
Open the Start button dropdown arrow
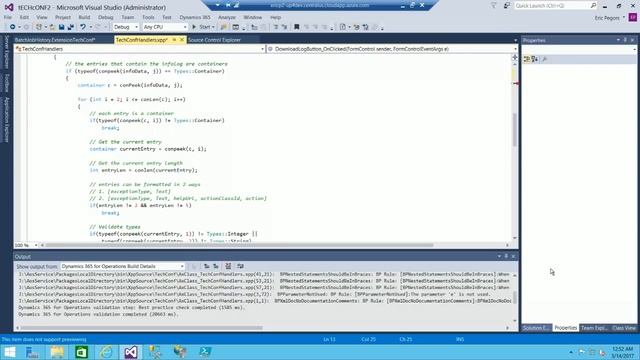tap(213, 27)
